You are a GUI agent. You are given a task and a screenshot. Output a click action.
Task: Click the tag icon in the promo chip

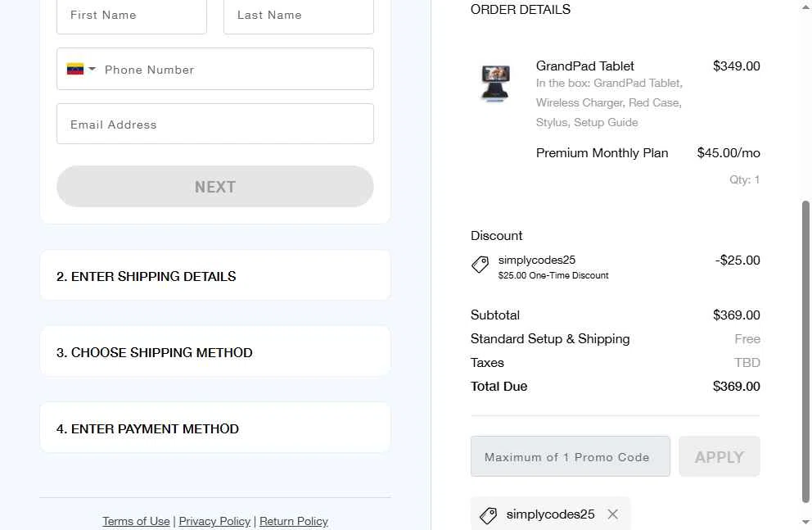[488, 515]
